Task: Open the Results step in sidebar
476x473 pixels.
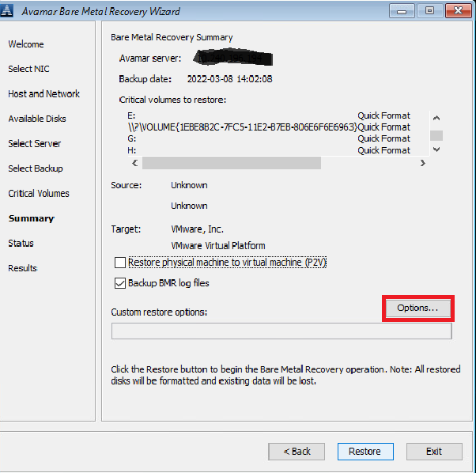Action: [22, 268]
